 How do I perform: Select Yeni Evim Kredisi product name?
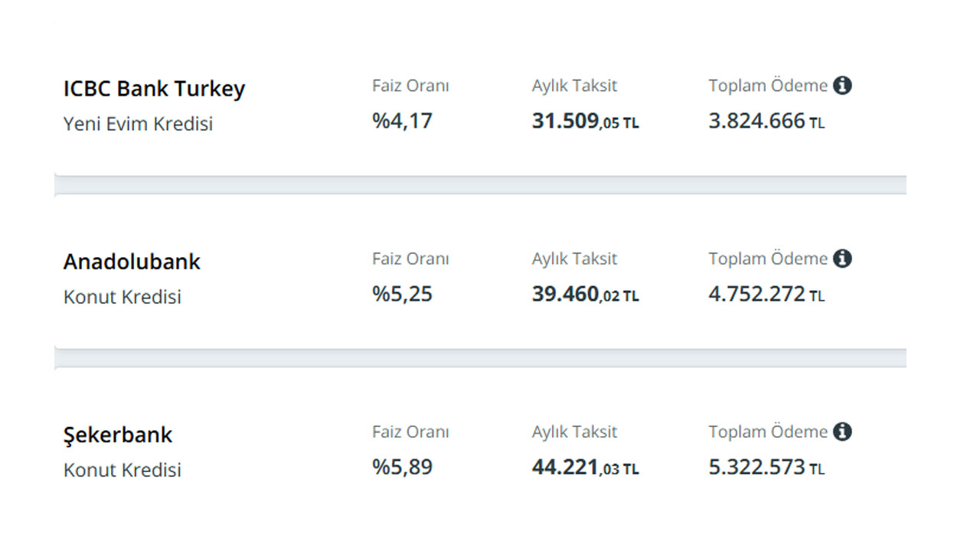[x=138, y=124]
